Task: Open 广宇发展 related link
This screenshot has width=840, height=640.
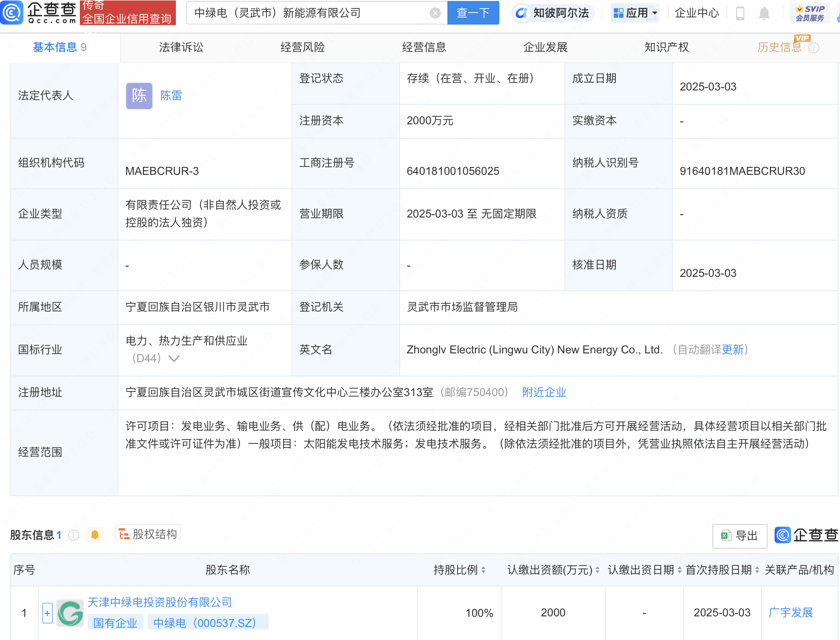Action: [791, 613]
